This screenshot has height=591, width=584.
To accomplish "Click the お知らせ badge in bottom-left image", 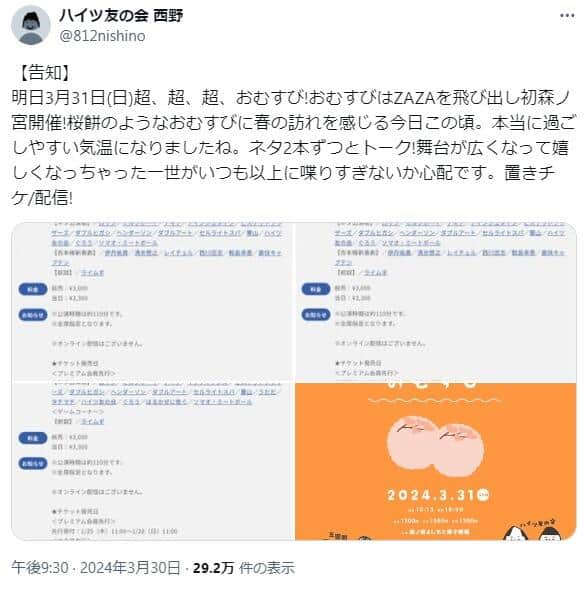I will pos(33,463).
